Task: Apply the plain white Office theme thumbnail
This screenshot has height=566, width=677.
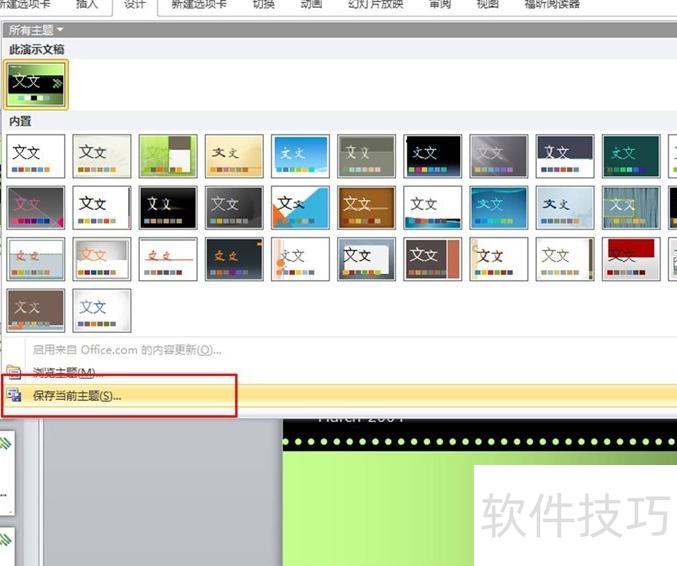Action: 36,156
